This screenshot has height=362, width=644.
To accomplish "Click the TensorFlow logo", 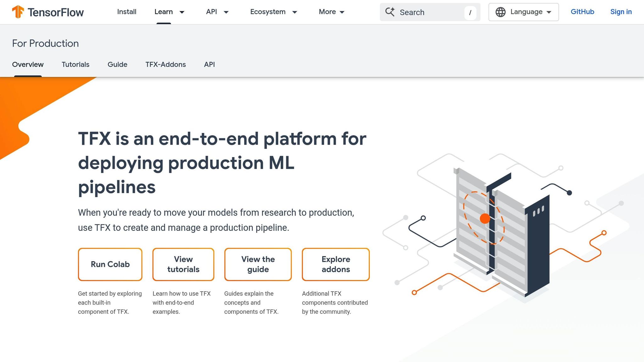I will [x=48, y=12].
